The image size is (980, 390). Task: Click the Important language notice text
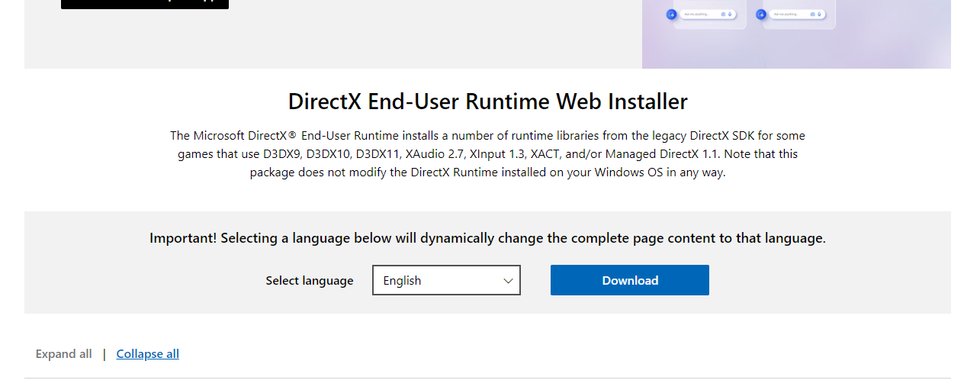(x=487, y=238)
